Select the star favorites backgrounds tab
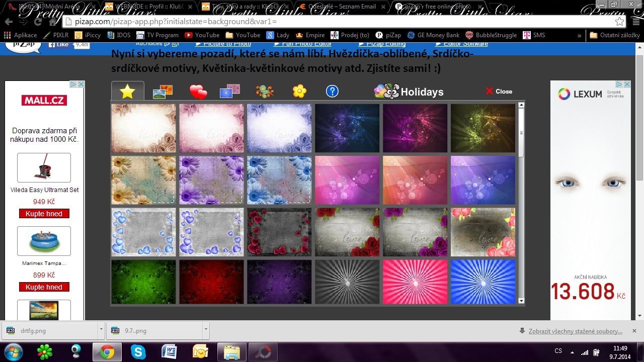644x362 pixels. (x=128, y=92)
